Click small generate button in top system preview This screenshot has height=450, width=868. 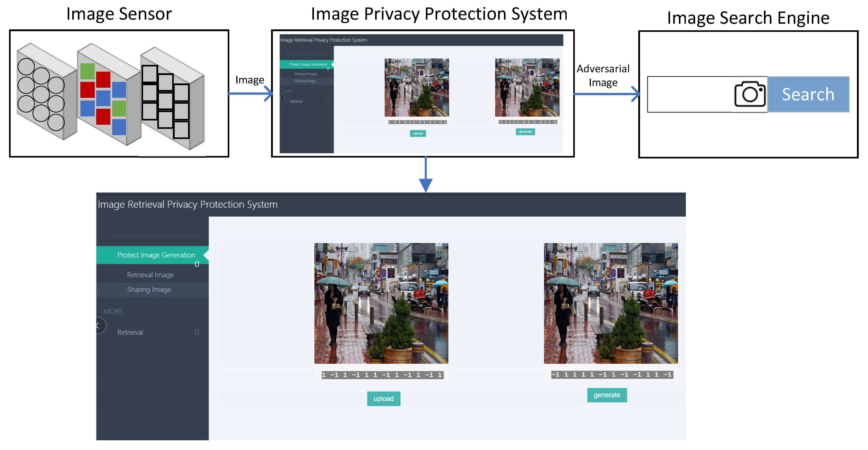click(525, 132)
